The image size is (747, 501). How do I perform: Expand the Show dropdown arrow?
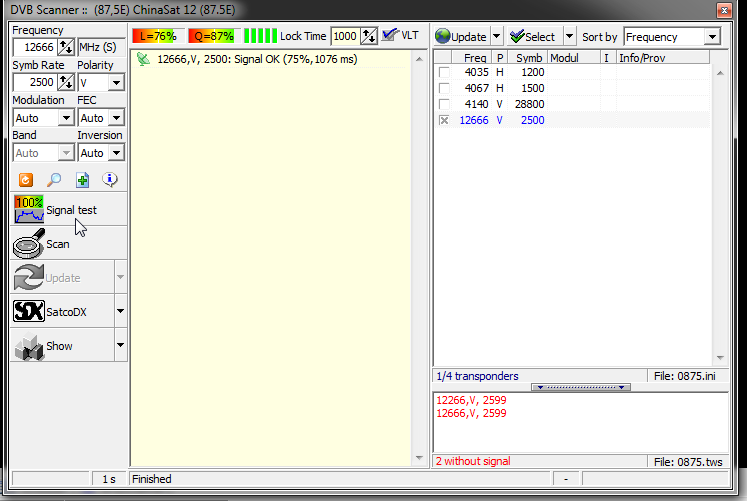121,345
